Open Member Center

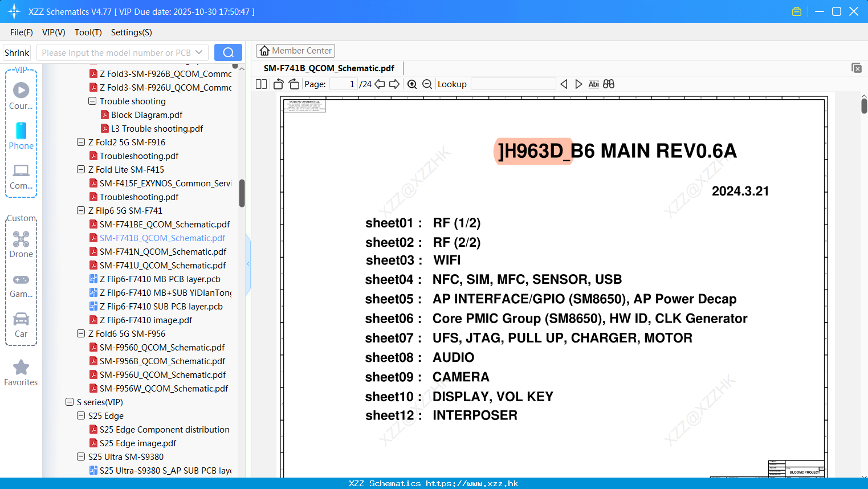click(x=295, y=51)
